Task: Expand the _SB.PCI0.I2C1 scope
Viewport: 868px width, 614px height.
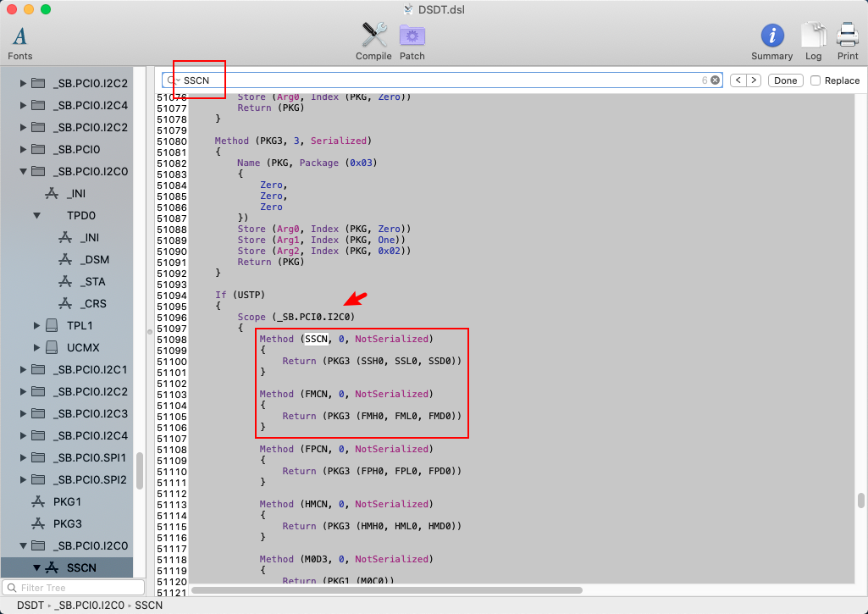Action: click(23, 369)
